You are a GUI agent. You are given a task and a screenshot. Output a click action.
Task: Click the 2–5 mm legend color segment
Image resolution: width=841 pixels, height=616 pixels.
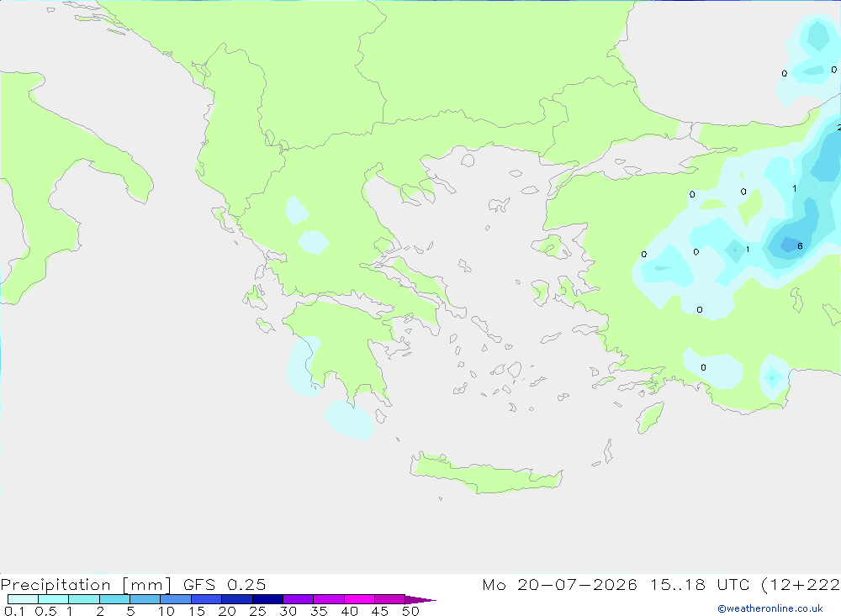[114, 599]
